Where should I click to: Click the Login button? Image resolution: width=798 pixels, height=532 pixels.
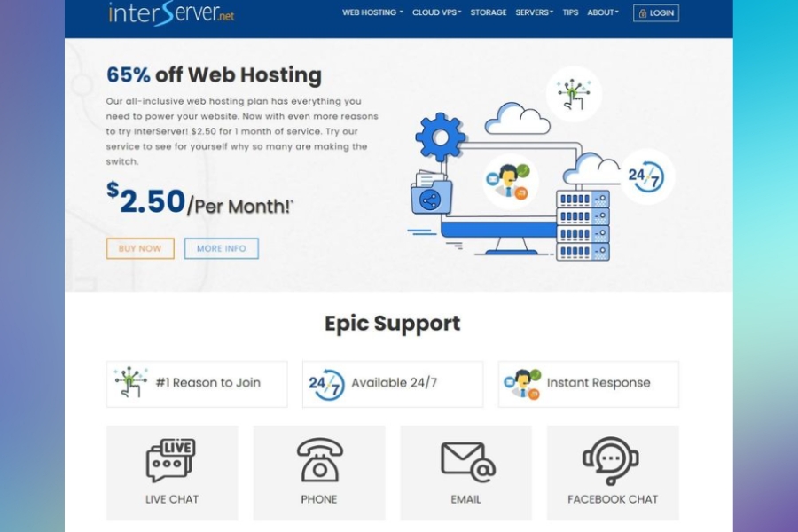[655, 13]
